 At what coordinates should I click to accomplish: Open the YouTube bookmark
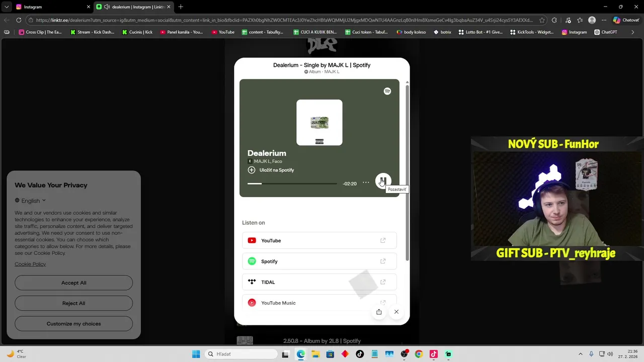click(223, 32)
